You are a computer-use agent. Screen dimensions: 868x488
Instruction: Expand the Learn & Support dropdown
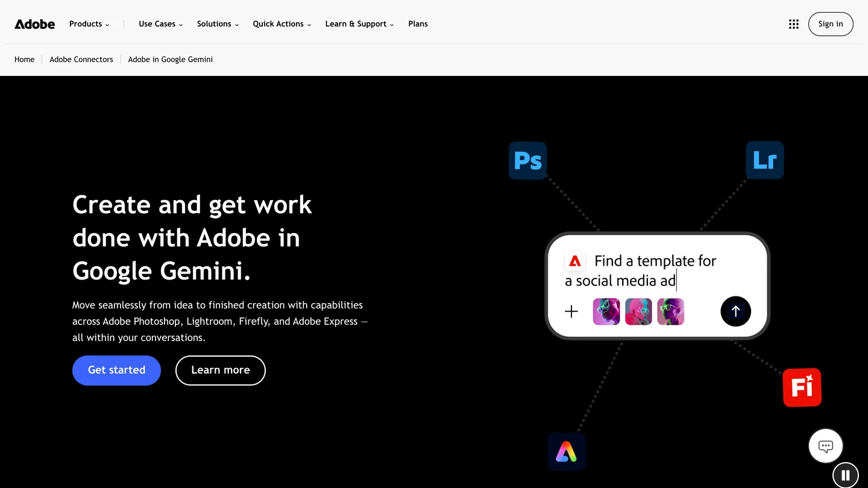[x=359, y=24]
